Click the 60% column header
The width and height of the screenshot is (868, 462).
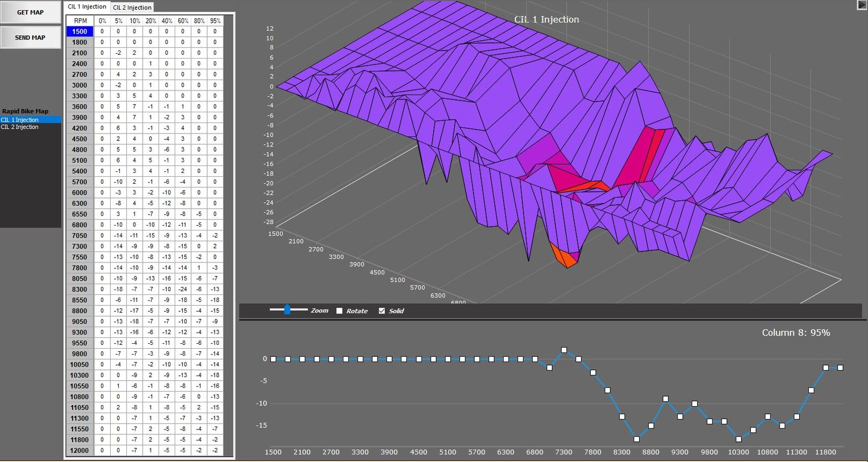point(183,21)
